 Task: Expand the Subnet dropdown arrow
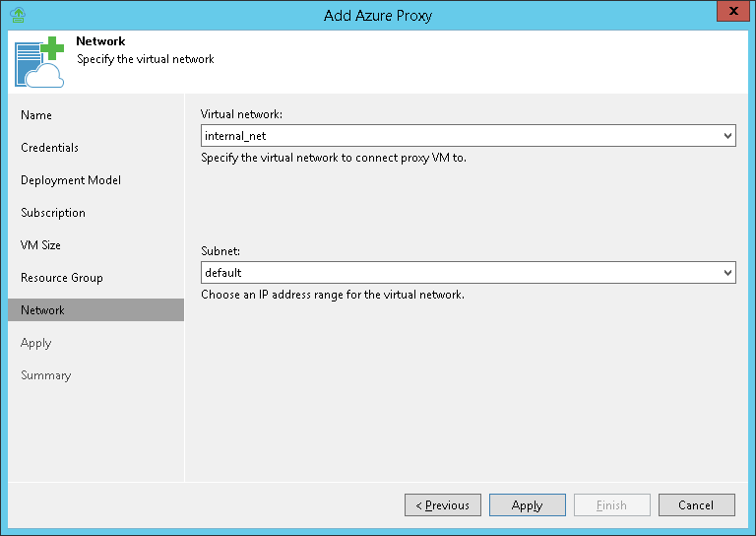(727, 272)
